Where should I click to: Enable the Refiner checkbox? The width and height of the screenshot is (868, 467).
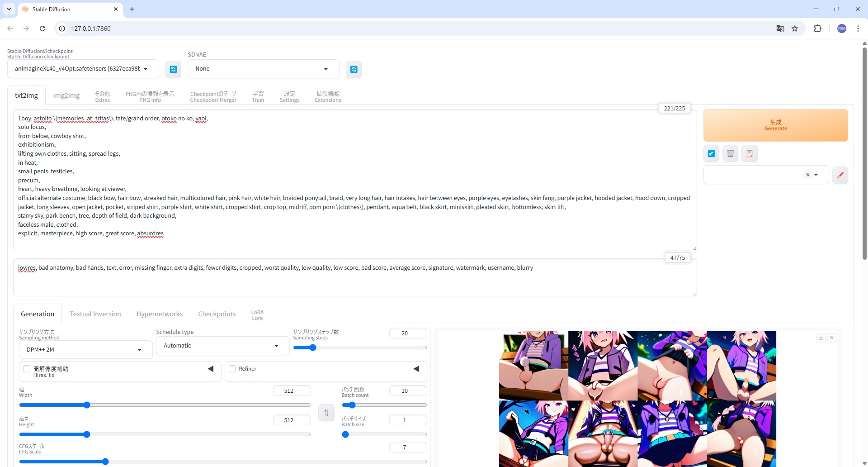tap(232, 369)
